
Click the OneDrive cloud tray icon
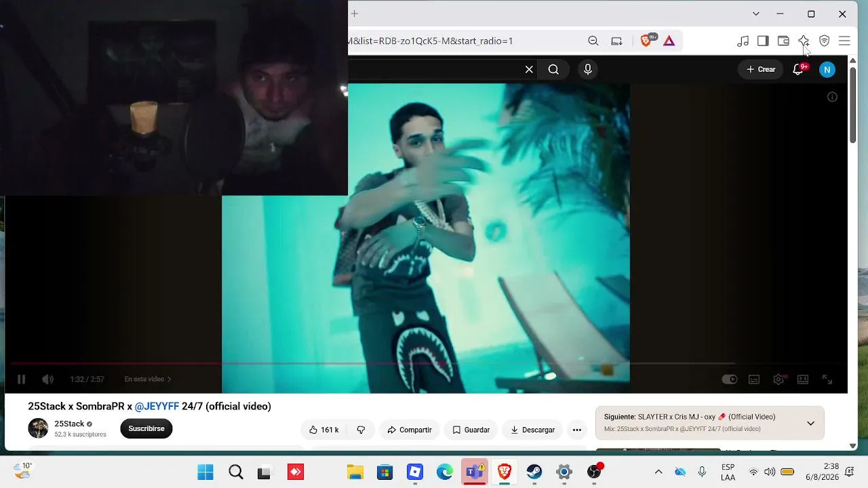pos(680,472)
